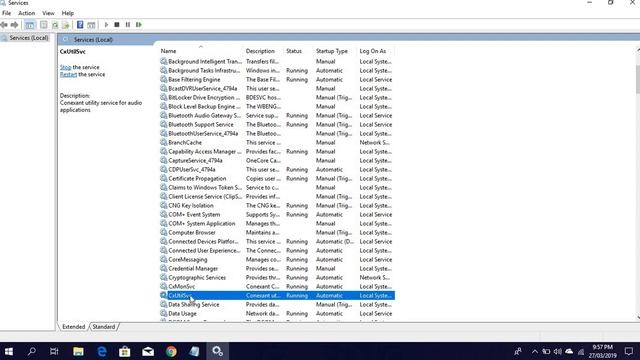Expand the hidden system tray icons chevron
Image resolution: width=640 pixels, height=360 pixels.
click(535, 351)
